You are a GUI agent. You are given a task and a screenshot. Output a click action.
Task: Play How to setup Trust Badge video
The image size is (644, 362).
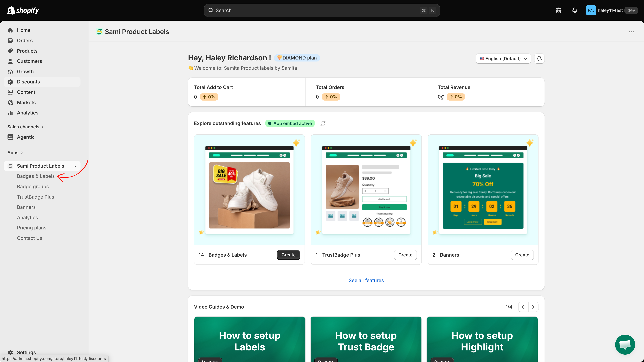tap(366, 339)
